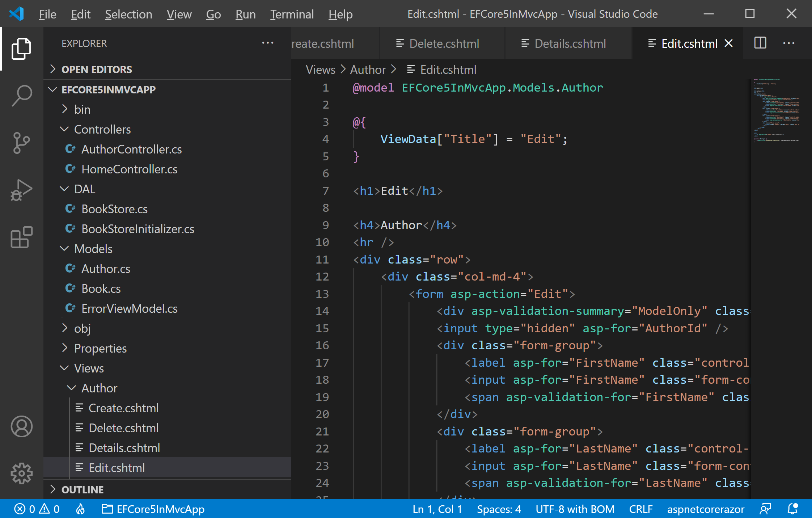Open AuthorController.cs in explorer
Viewport: 812px width, 518px height.
[x=131, y=149]
